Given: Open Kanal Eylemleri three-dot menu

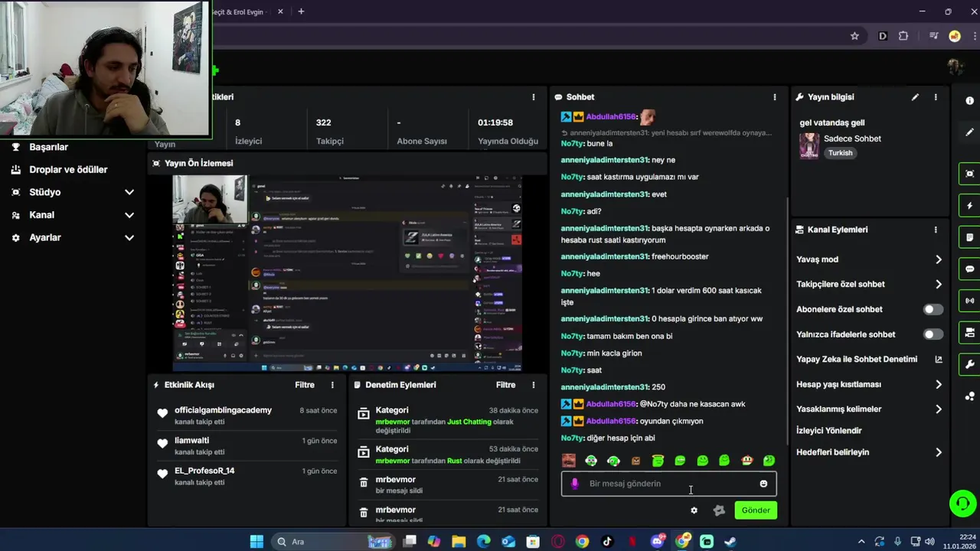Looking at the screenshot, I should pos(935,230).
